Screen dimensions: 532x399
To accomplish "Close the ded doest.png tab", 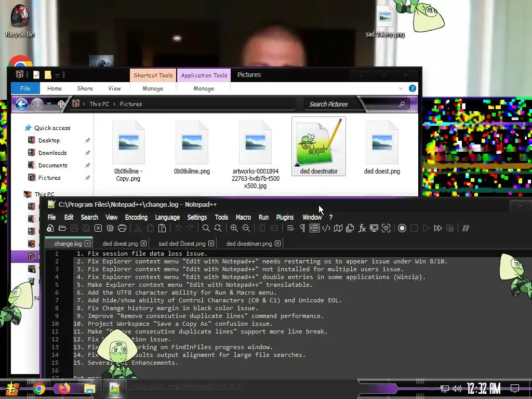I will [143, 244].
